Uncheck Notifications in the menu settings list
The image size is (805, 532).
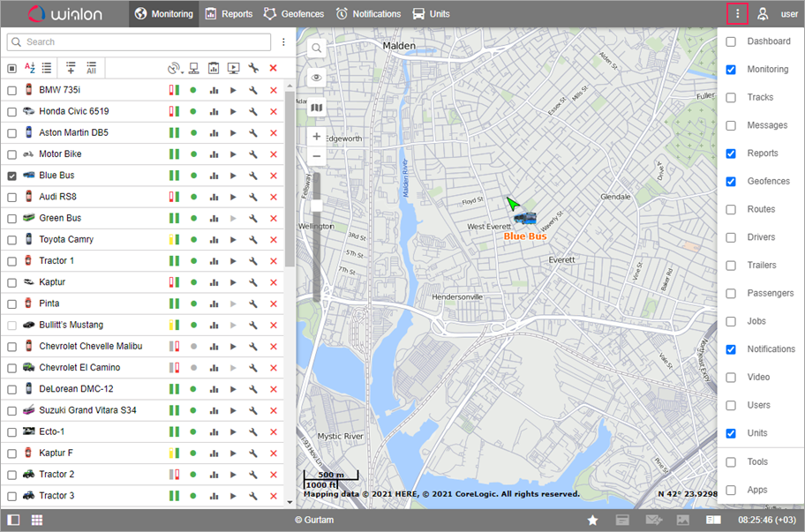(731, 349)
